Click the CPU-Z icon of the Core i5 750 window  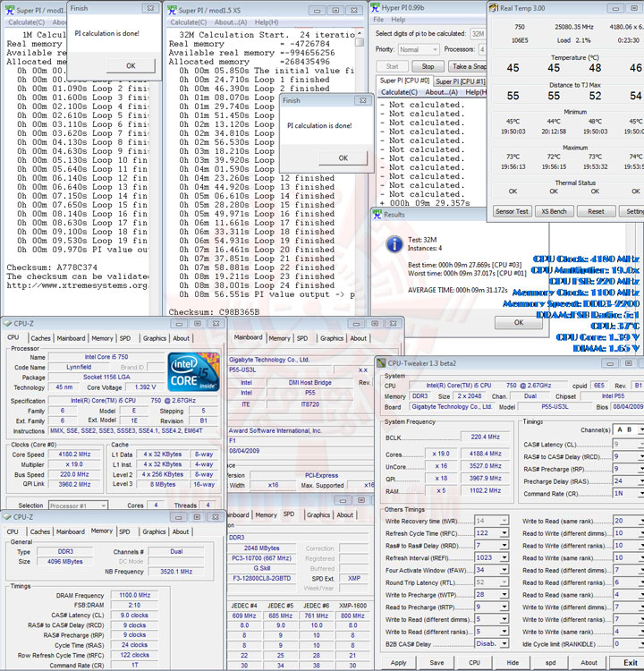[x=7, y=323]
